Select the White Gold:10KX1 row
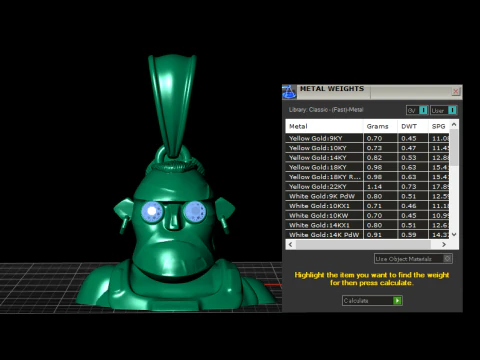This screenshot has width=480, height=360. pyautogui.click(x=367, y=206)
